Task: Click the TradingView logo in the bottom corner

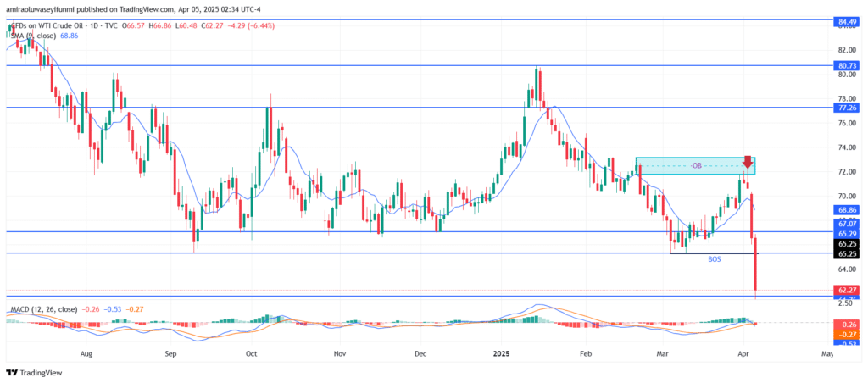Action: click(x=34, y=373)
